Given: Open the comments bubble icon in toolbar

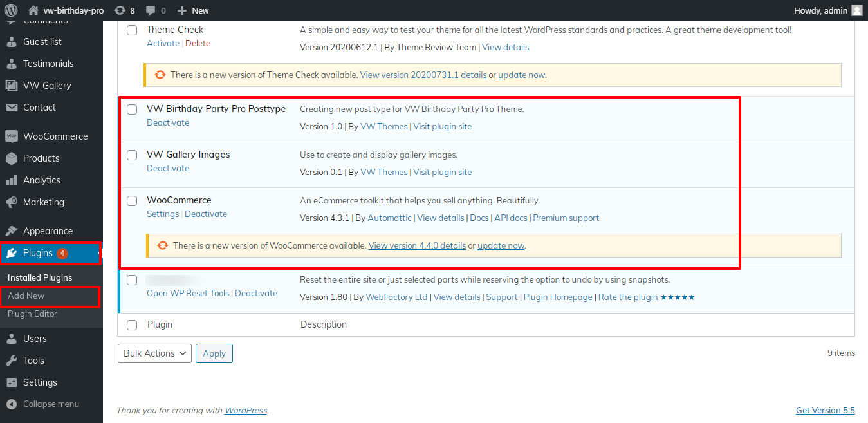Looking at the screenshot, I should tap(151, 10).
